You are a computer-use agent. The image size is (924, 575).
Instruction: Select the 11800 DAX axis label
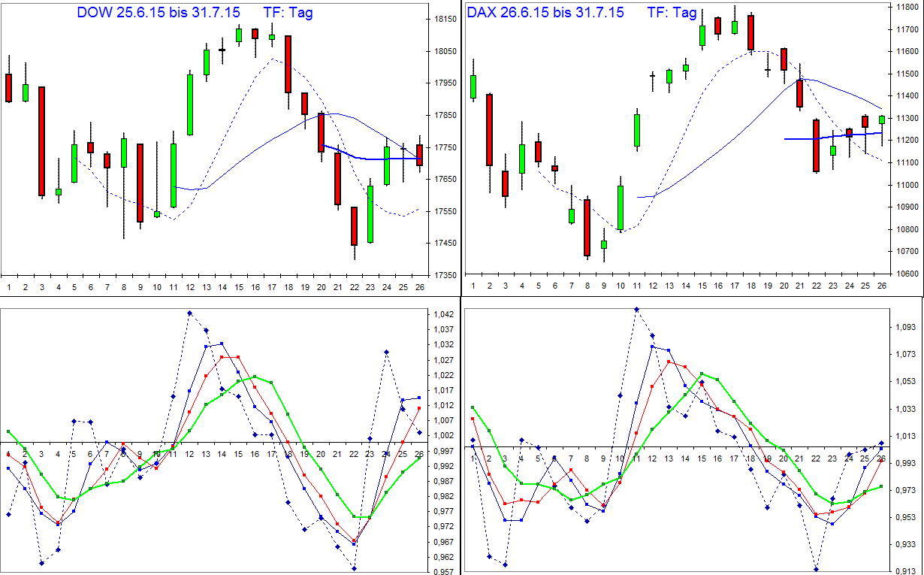coord(908,7)
